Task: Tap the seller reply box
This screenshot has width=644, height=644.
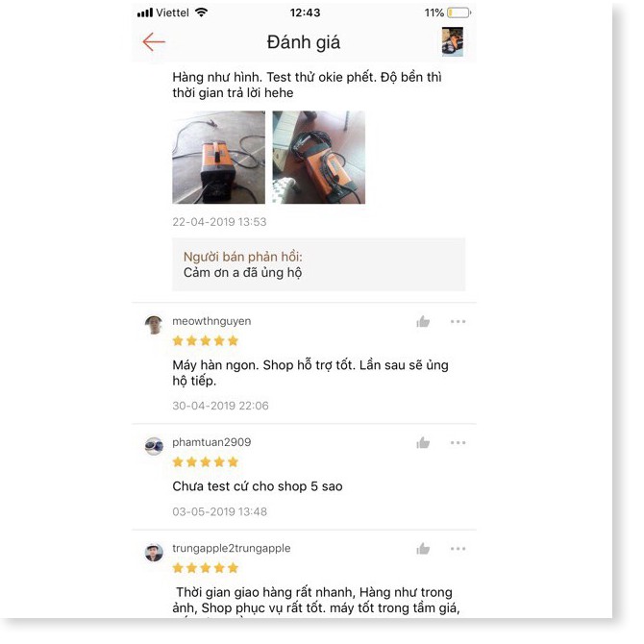Action: click(319, 264)
